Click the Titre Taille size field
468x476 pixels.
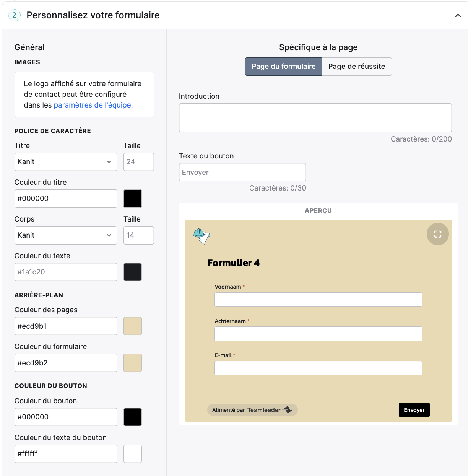coord(139,162)
